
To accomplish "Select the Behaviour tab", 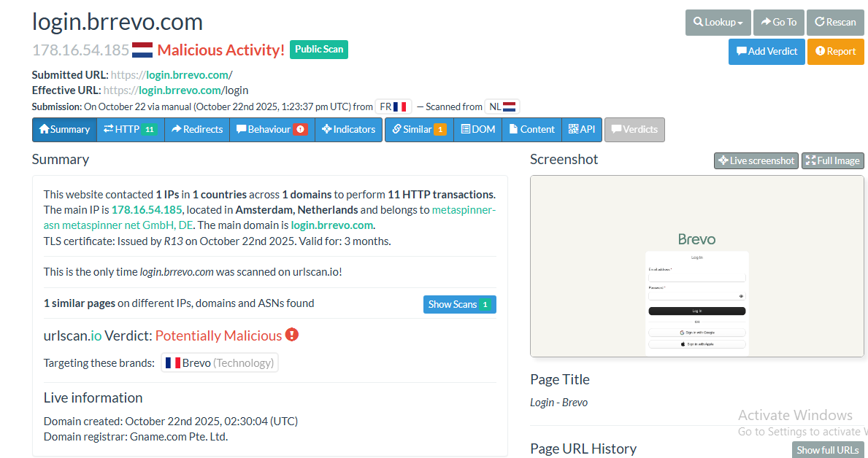I will pyautogui.click(x=272, y=130).
